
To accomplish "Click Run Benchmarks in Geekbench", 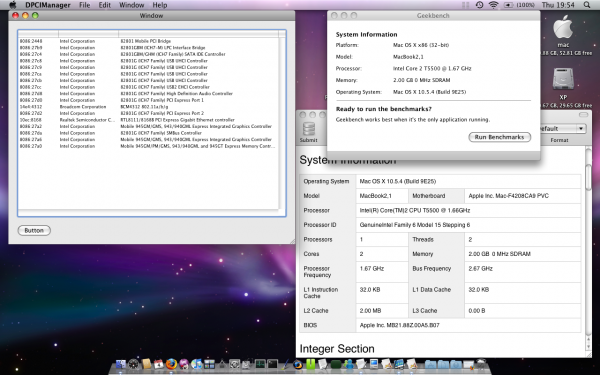I will [499, 137].
